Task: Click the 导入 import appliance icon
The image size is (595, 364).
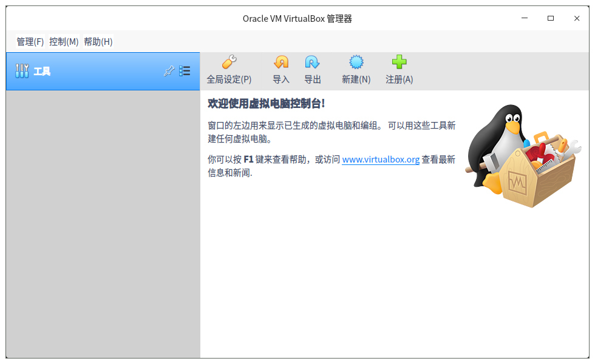Action: click(281, 62)
